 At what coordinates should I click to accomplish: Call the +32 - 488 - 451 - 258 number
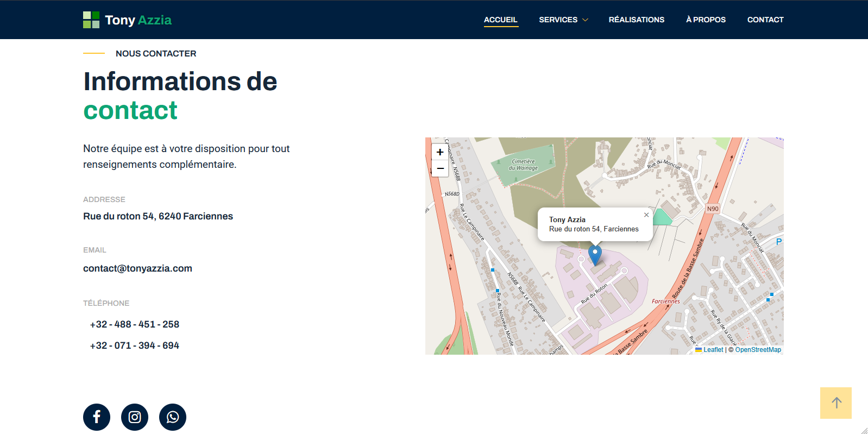click(135, 324)
